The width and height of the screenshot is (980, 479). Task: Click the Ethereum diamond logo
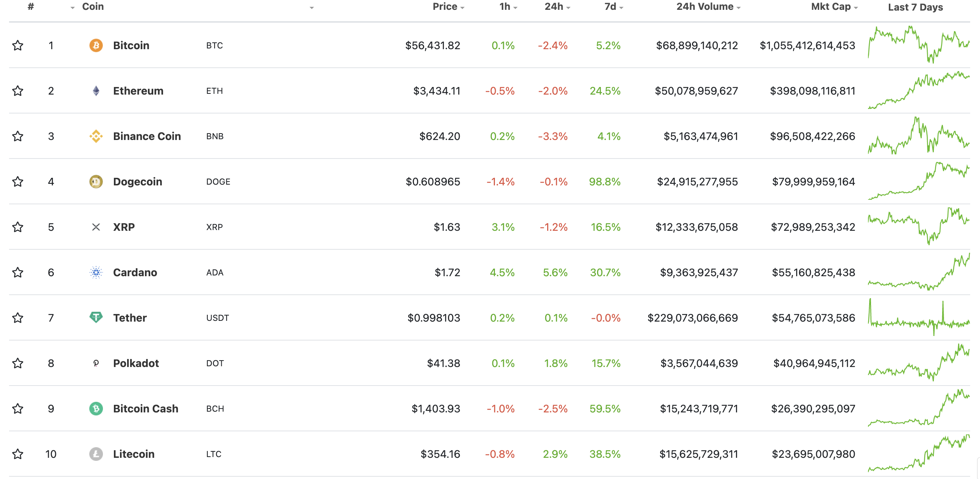[x=96, y=90]
